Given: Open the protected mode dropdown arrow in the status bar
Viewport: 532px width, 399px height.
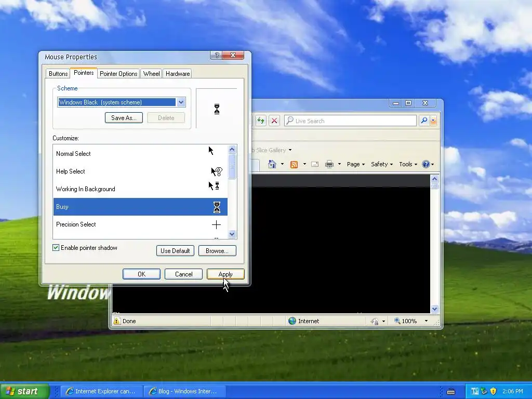Looking at the screenshot, I should (384, 321).
